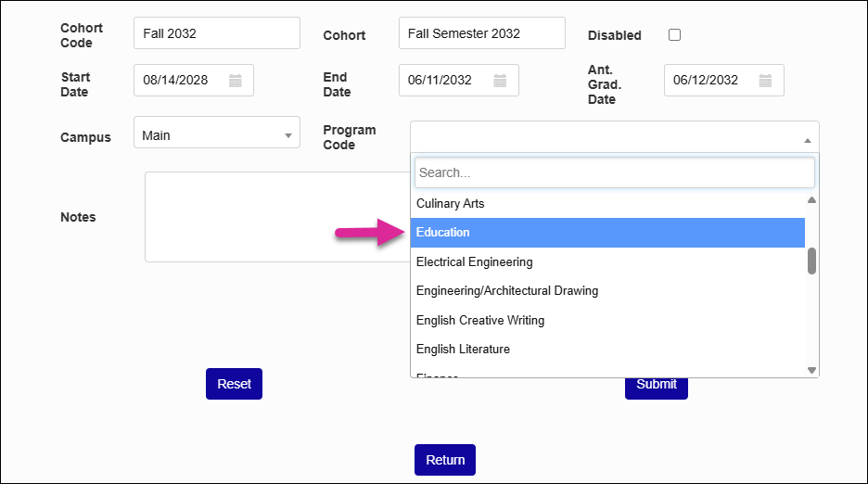
Task: Submit the cohort form
Action: [x=657, y=388]
